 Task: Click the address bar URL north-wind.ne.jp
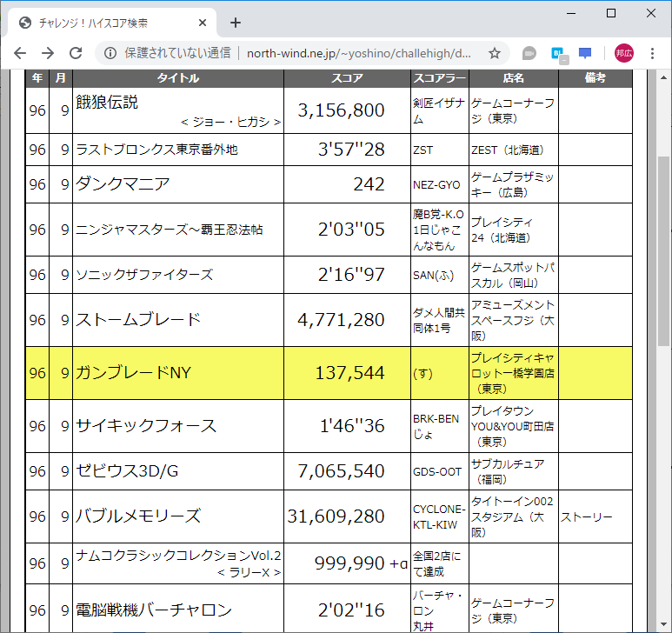point(359,53)
